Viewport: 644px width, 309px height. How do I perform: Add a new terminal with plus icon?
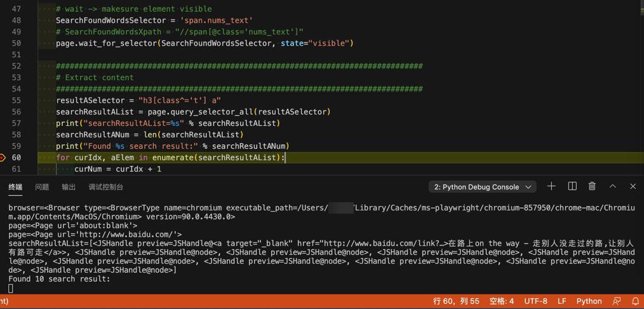(x=551, y=186)
